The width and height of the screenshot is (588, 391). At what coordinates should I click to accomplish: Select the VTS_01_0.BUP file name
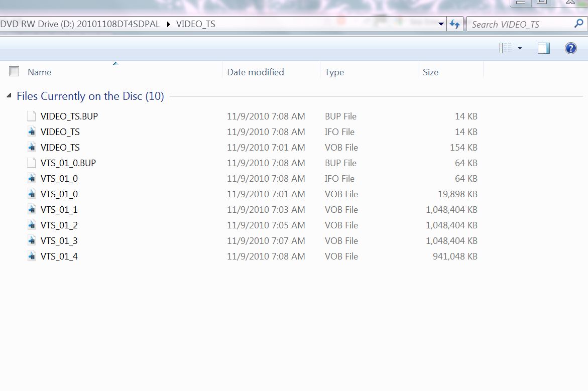[x=68, y=163]
